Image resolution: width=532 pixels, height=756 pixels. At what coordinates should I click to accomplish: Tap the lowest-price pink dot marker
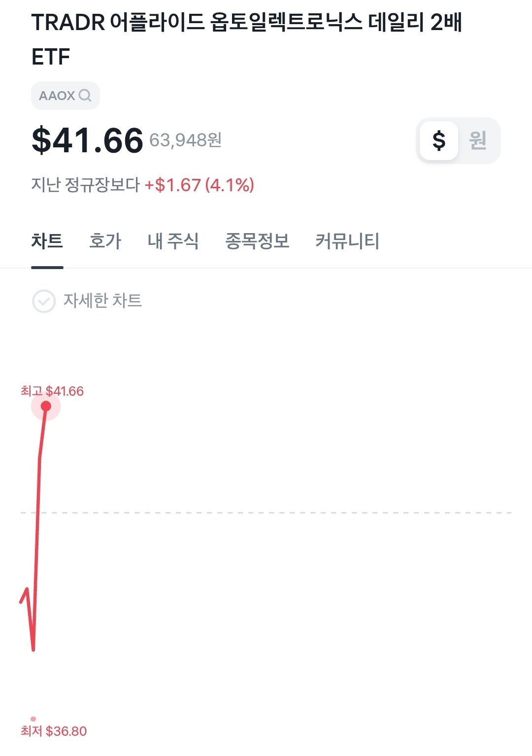33,719
